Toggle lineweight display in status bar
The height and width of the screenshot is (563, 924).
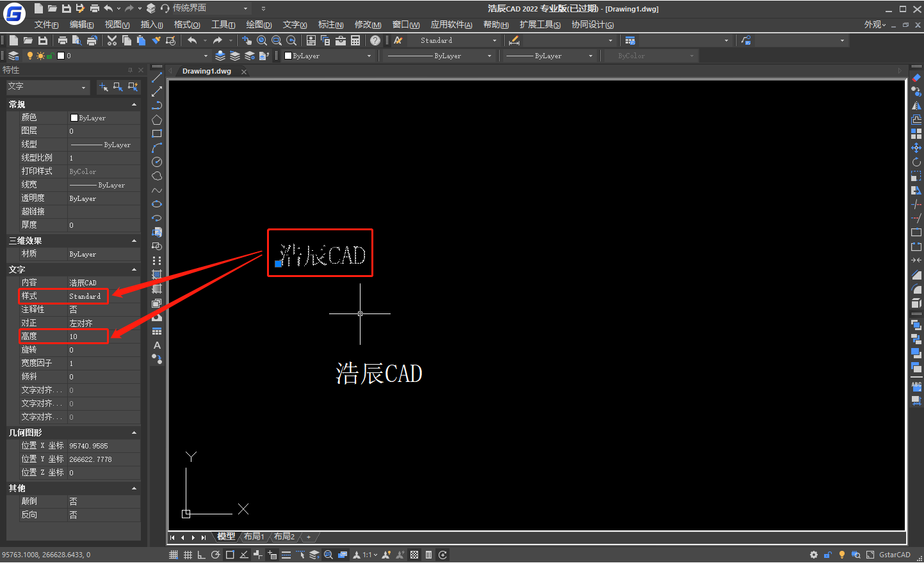(x=286, y=555)
